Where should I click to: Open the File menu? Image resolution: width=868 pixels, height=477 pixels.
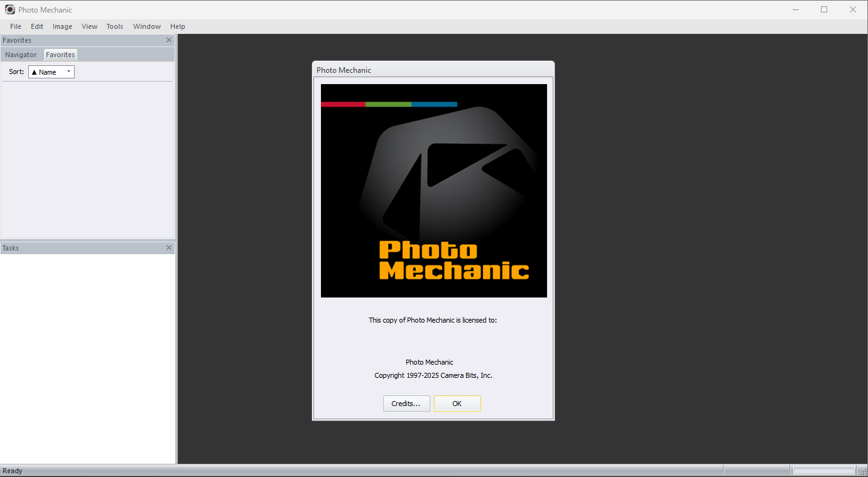click(x=16, y=26)
